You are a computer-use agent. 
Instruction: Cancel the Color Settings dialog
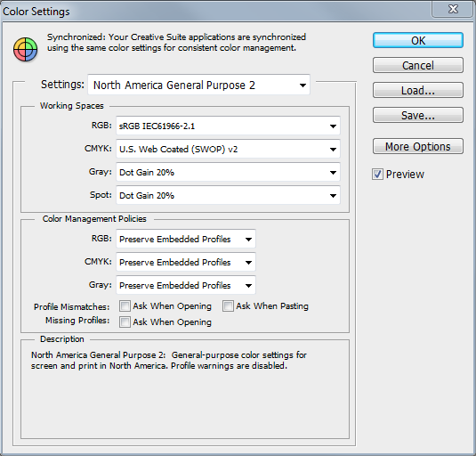pyautogui.click(x=418, y=65)
